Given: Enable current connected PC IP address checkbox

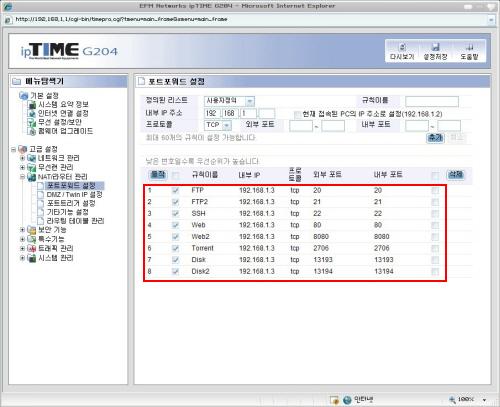Looking at the screenshot, I should tap(297, 115).
